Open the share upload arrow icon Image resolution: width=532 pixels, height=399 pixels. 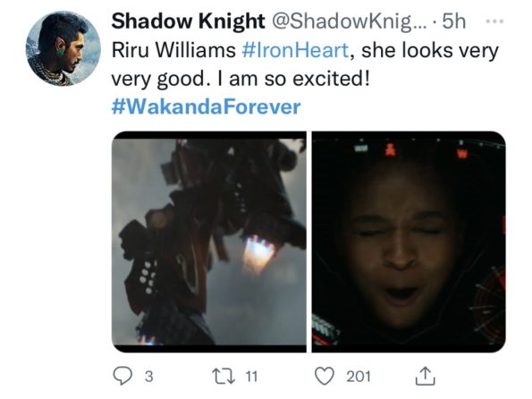point(425,376)
